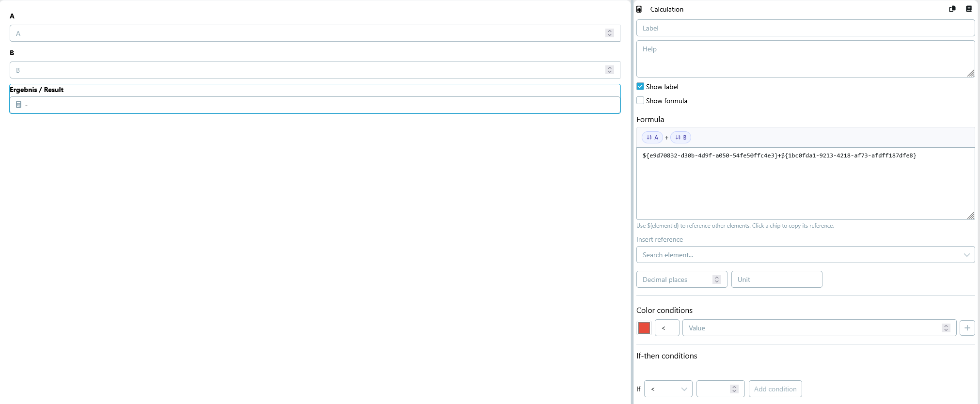
Task: Click into the formula text area
Action: click(x=806, y=184)
